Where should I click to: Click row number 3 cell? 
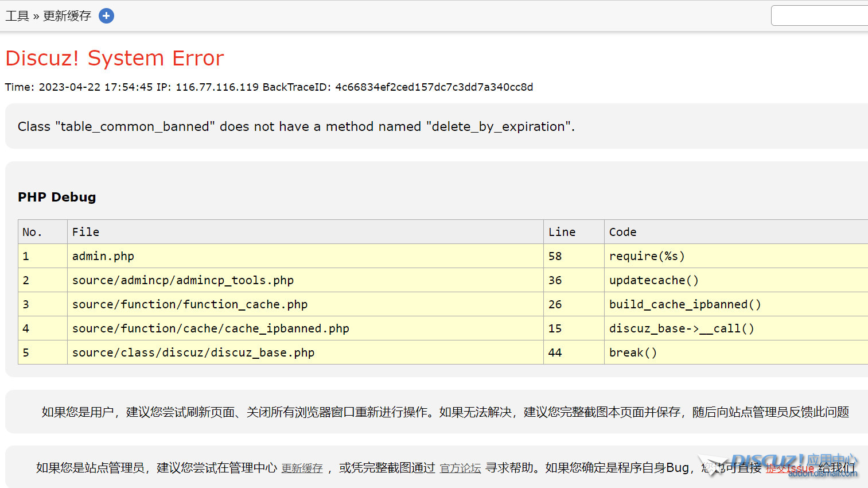click(43, 304)
